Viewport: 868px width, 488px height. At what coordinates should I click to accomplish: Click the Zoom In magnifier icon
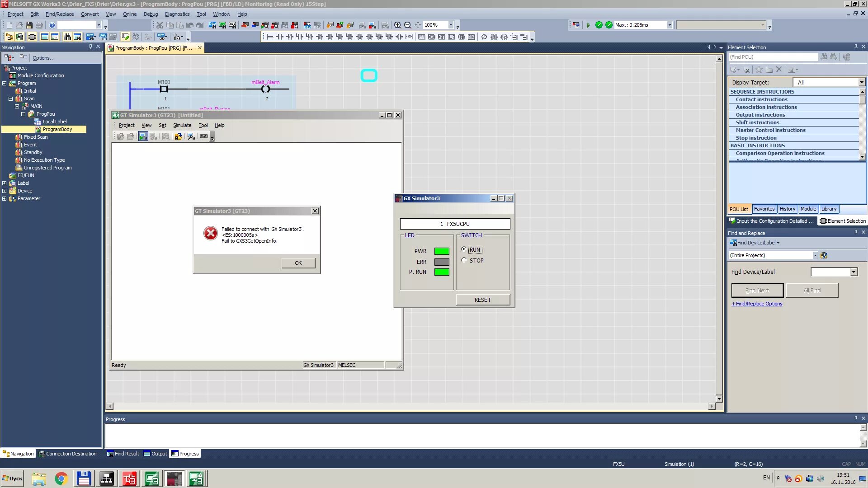[x=398, y=25]
